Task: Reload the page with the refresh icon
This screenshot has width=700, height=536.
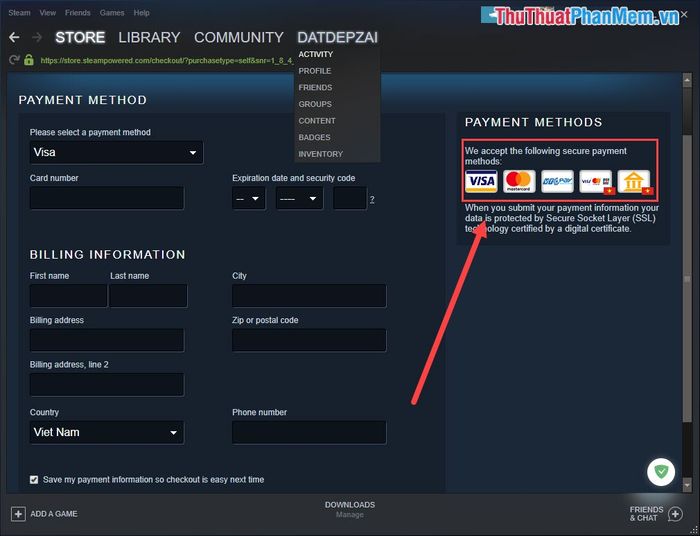Action: [14, 60]
